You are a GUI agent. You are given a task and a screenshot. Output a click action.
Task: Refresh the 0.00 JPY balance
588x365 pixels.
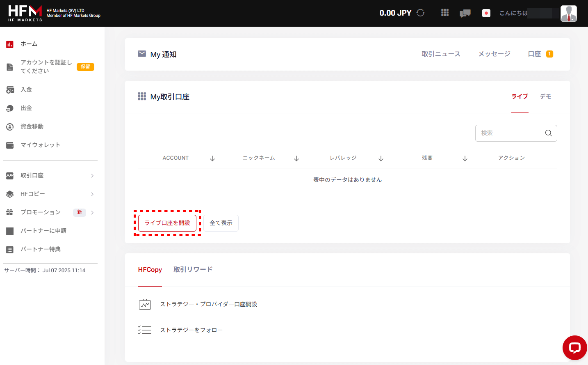pyautogui.click(x=420, y=13)
